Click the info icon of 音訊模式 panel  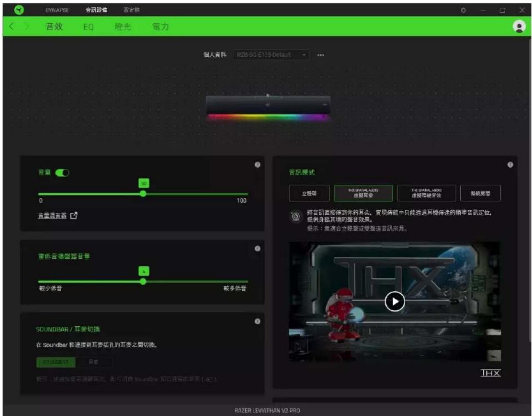[x=510, y=165]
